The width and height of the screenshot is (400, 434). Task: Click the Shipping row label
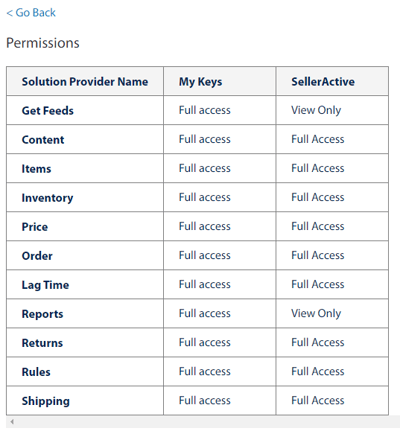point(46,401)
